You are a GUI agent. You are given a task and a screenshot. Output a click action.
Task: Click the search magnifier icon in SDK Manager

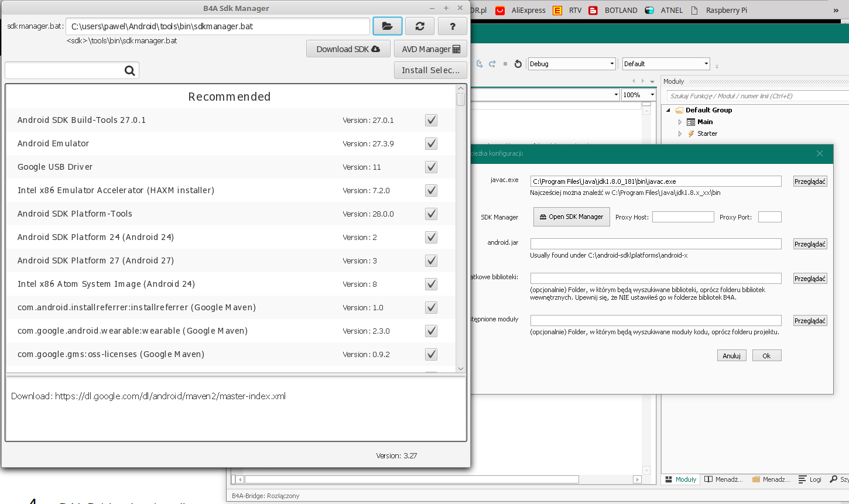pos(130,71)
